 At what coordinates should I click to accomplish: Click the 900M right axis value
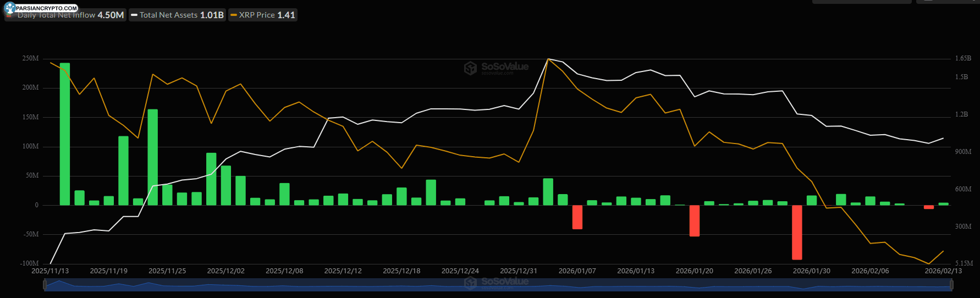[963, 152]
